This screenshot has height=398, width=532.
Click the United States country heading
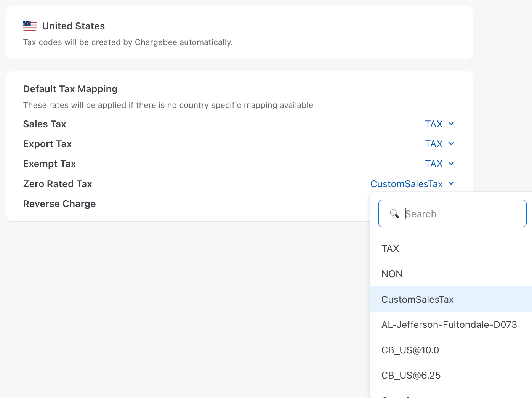[x=73, y=26]
